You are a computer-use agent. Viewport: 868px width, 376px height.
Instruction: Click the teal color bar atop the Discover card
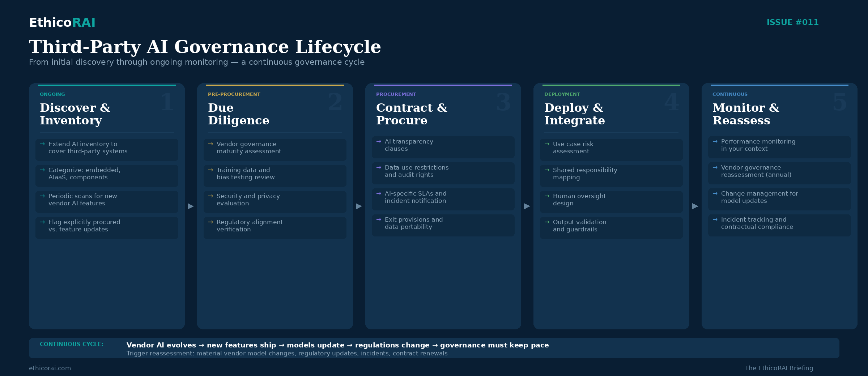107,85
